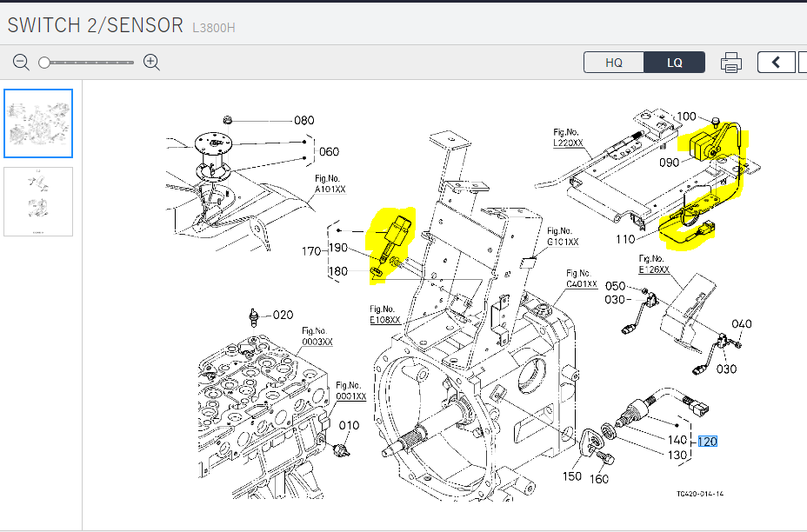Open Fig.No. A101XX reference link
This screenshot has height=532, width=807.
[x=330, y=189]
